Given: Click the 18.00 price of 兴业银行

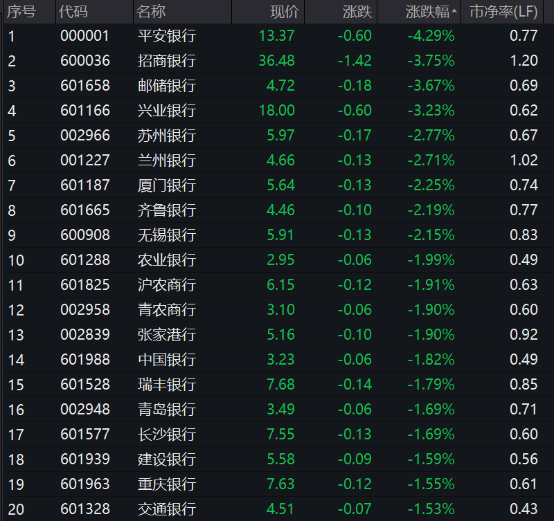Looking at the screenshot, I should click(x=277, y=111).
